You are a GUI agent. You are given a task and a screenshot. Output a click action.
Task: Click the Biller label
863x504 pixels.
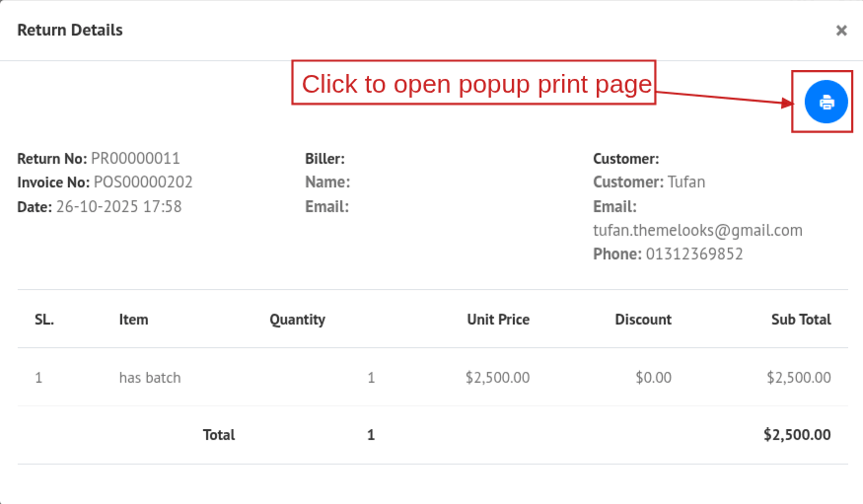(324, 158)
